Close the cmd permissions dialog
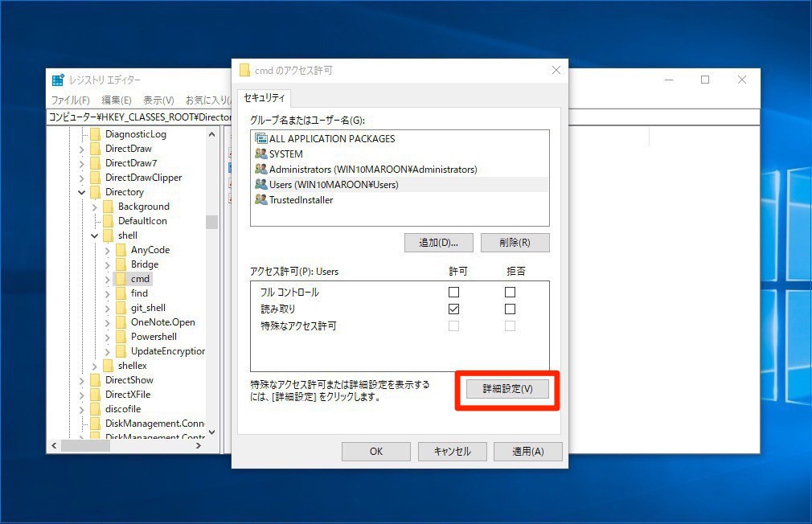The width and height of the screenshot is (812, 524). [556, 70]
